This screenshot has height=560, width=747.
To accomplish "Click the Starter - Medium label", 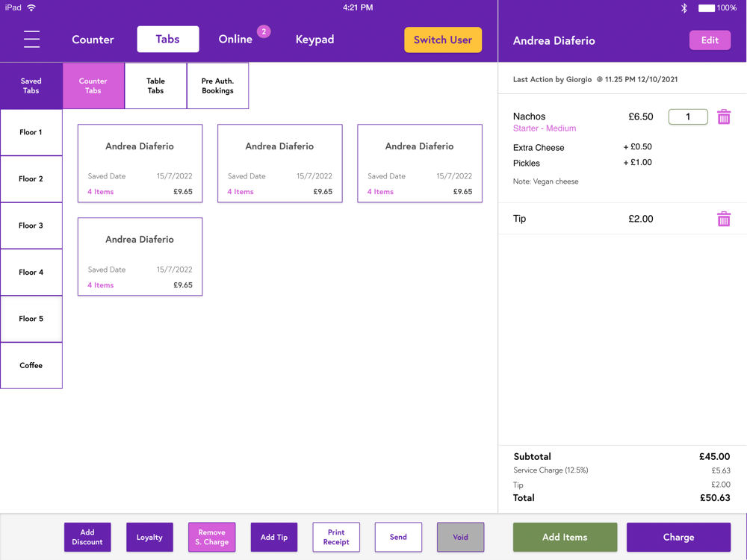I will coord(545,128).
